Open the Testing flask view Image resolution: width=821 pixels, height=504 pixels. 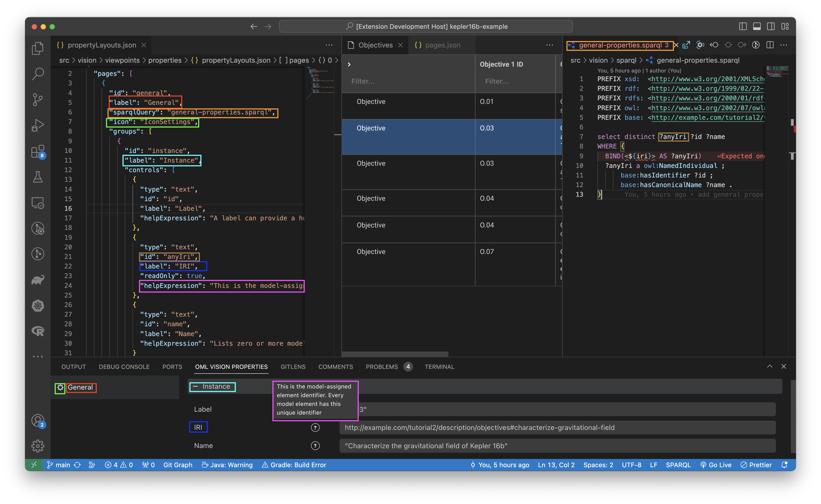(38, 177)
